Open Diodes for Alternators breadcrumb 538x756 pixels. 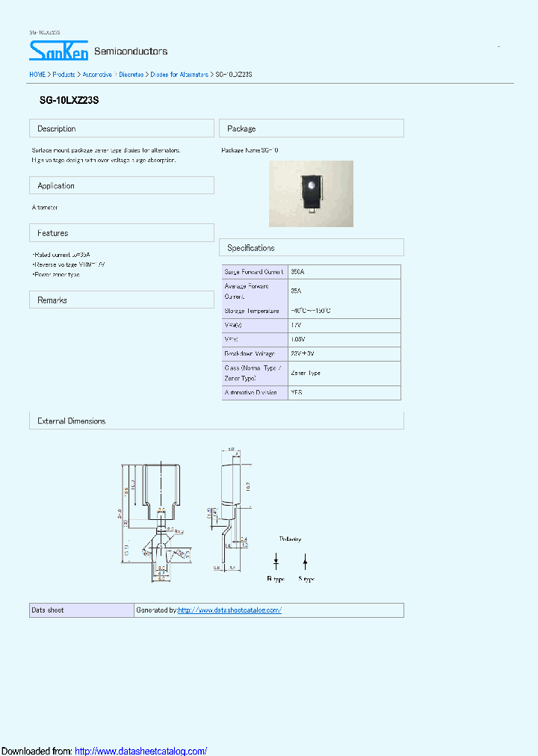click(x=179, y=75)
